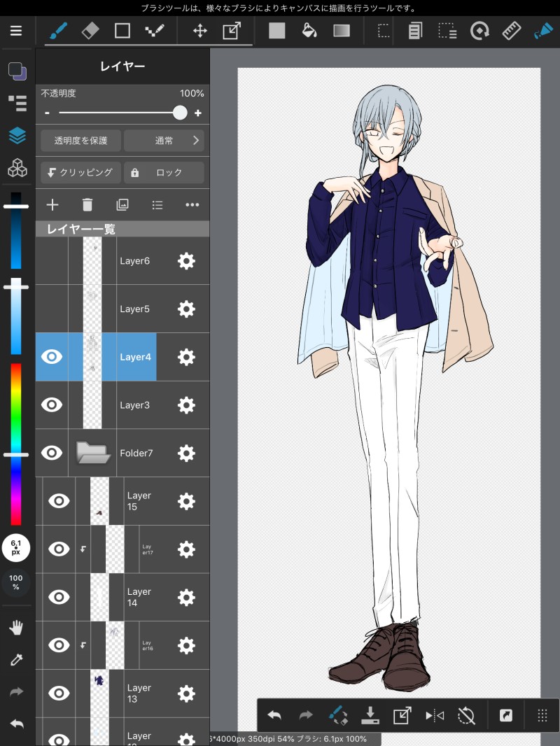Click the duplicate layer image icon

[122, 204]
